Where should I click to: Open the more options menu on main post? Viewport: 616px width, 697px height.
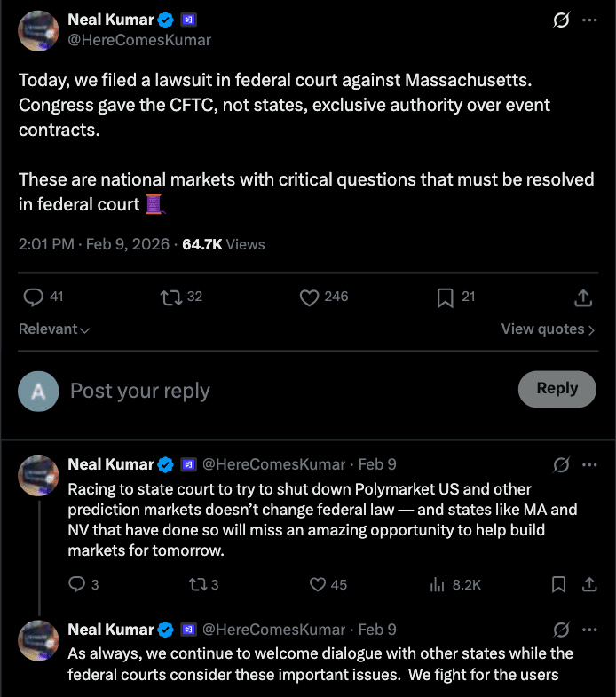coord(589,20)
